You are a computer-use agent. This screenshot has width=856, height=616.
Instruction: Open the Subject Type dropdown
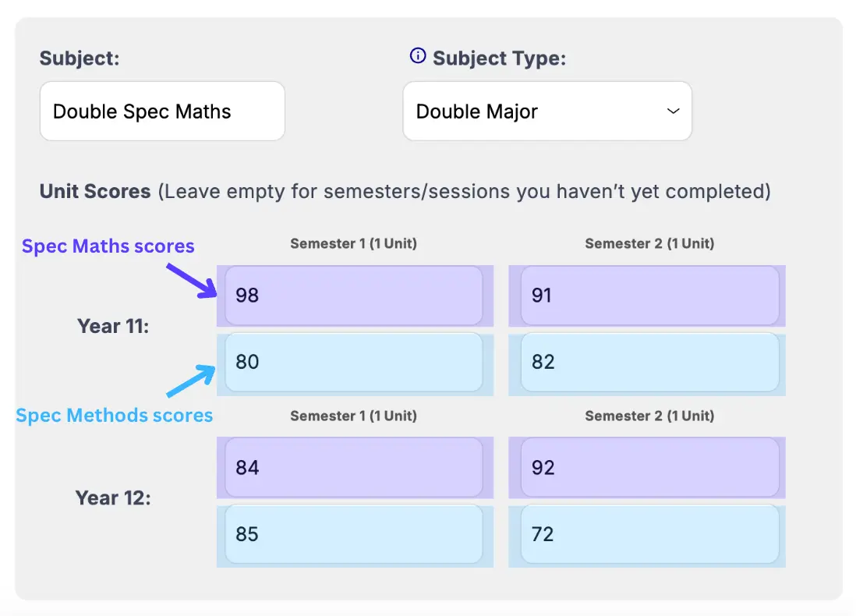coord(547,111)
